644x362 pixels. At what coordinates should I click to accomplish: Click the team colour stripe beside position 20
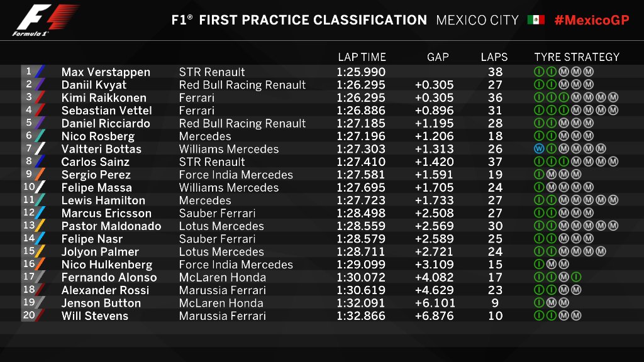coord(40,315)
